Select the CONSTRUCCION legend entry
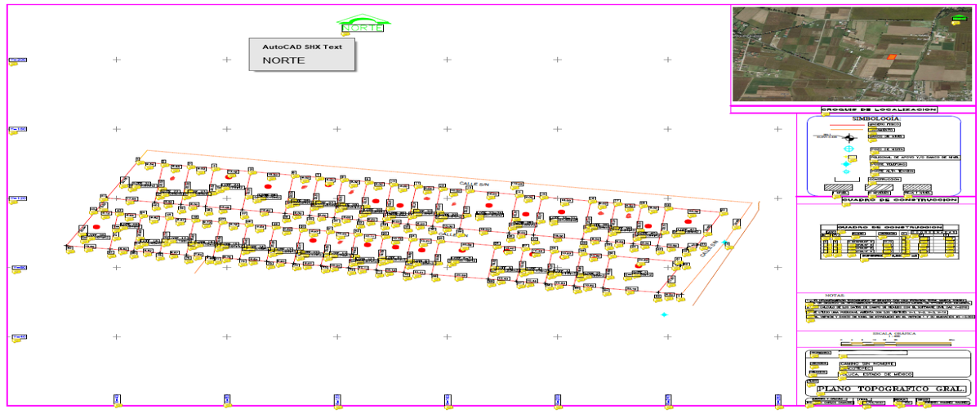 pos(884,179)
